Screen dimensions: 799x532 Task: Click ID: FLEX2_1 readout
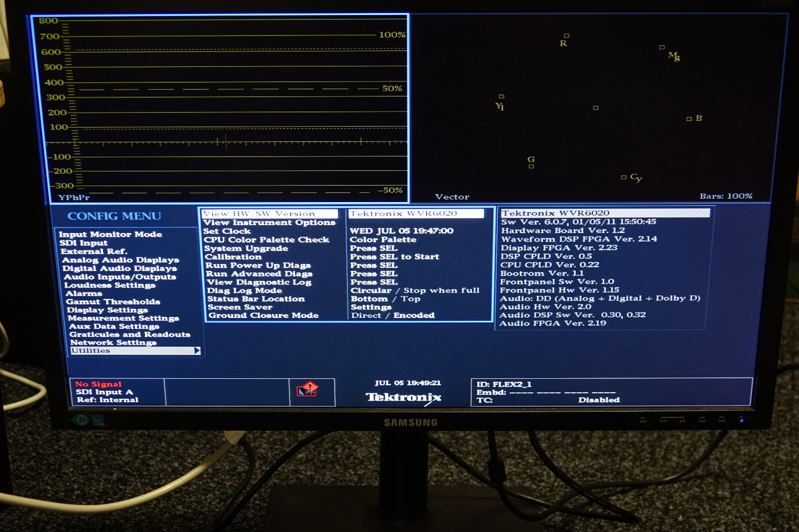coord(504,384)
